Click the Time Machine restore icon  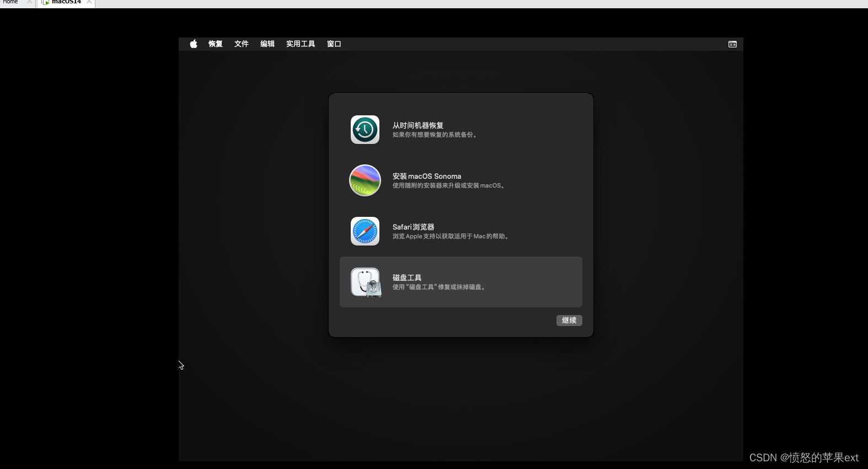point(365,130)
